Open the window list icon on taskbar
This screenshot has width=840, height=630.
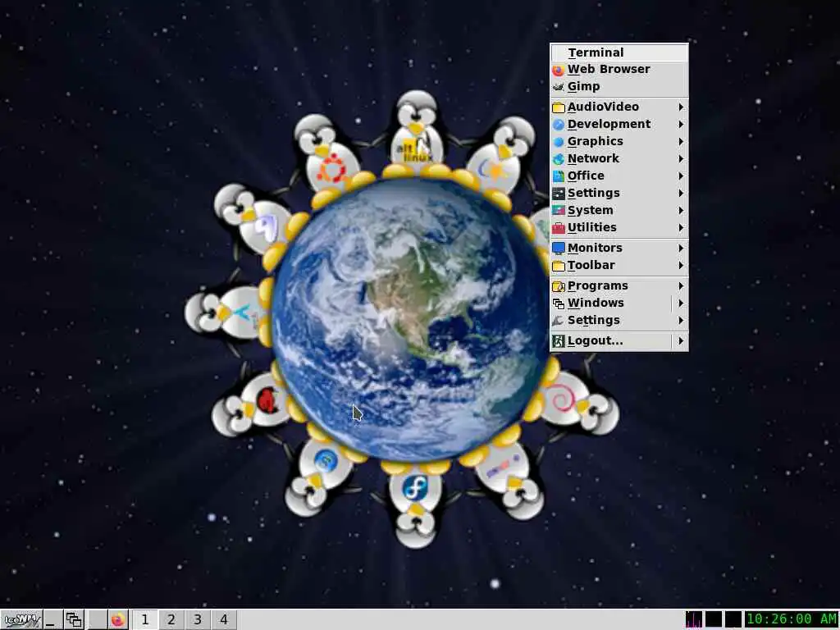74,620
